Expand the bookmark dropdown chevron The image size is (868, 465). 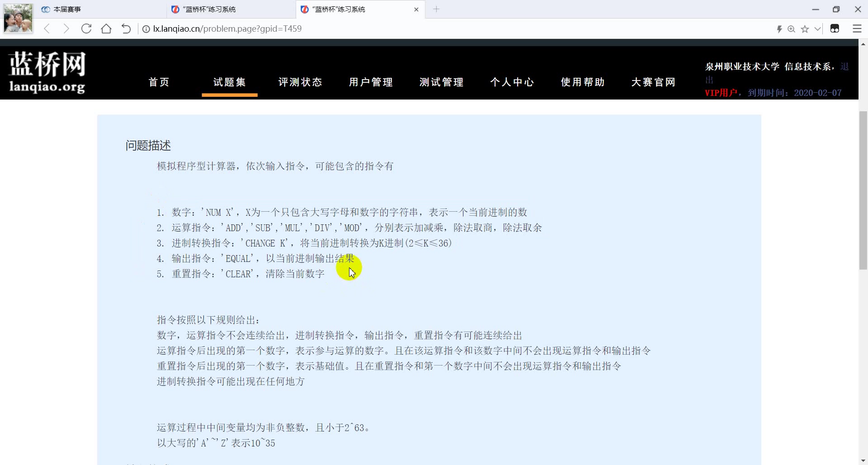[818, 29]
